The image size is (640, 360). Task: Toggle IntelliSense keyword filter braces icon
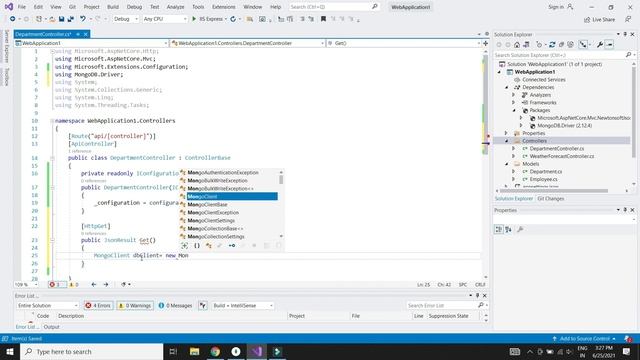197,245
